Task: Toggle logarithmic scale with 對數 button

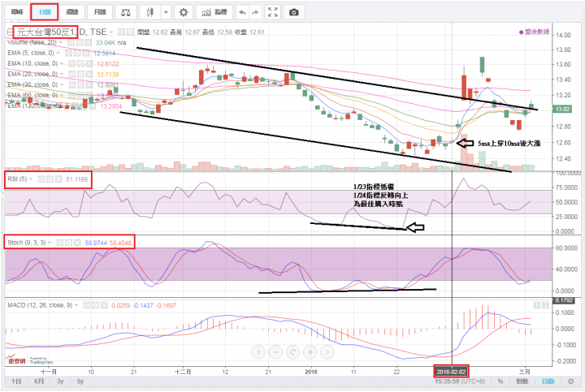Action: pos(522,381)
